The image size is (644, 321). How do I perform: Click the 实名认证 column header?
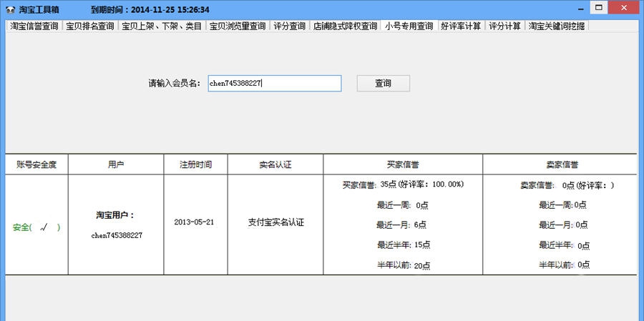pos(275,164)
